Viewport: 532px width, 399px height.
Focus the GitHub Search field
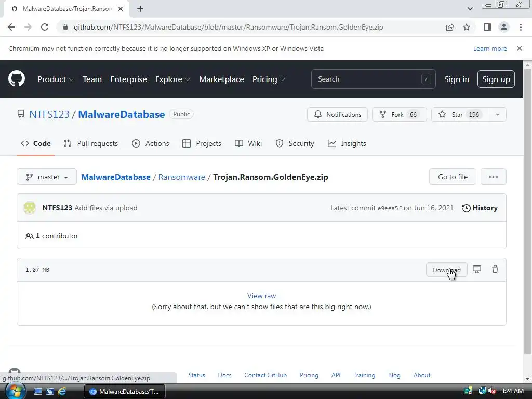pos(373,79)
